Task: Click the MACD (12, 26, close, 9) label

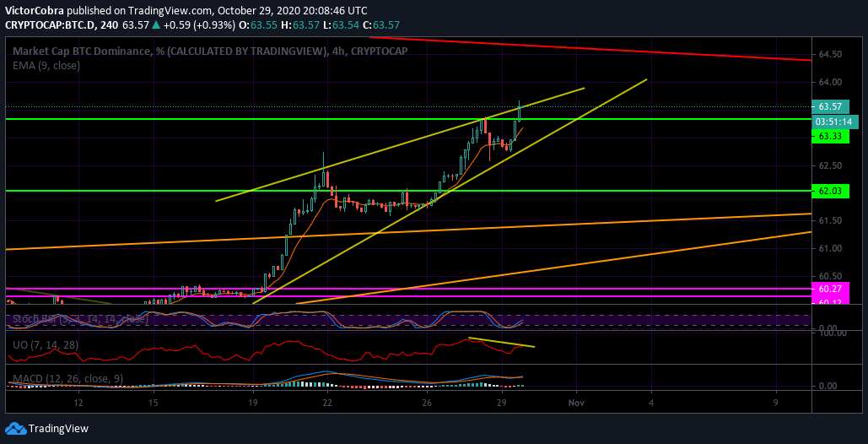Action: [67, 379]
